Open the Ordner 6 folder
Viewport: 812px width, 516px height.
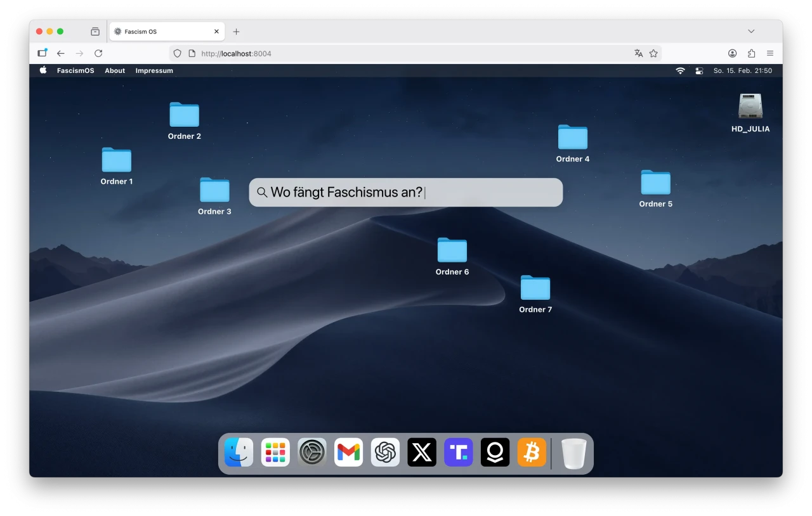point(452,250)
